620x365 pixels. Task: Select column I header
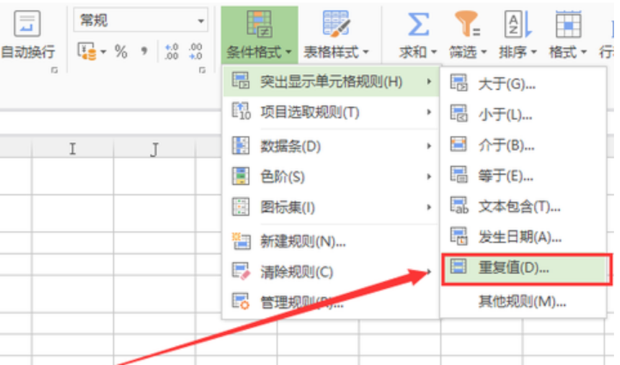(72, 149)
